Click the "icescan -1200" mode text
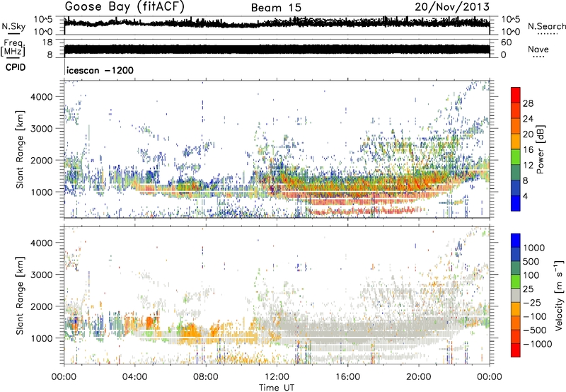Viewport: 566px width, 392px height. (x=100, y=70)
